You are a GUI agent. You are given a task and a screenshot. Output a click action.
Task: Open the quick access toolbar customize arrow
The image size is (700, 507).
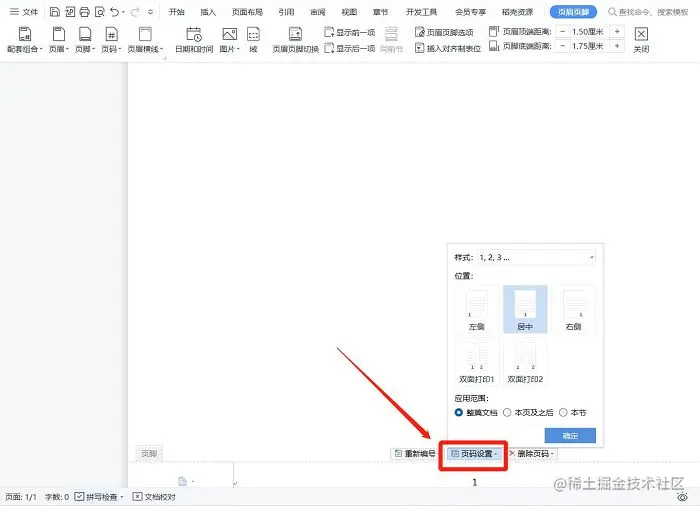pos(150,12)
